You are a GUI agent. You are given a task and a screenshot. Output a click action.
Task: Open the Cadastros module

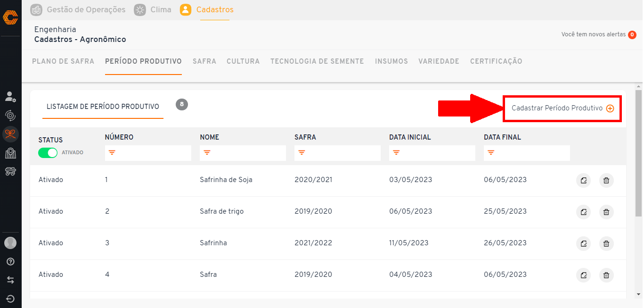click(x=215, y=9)
